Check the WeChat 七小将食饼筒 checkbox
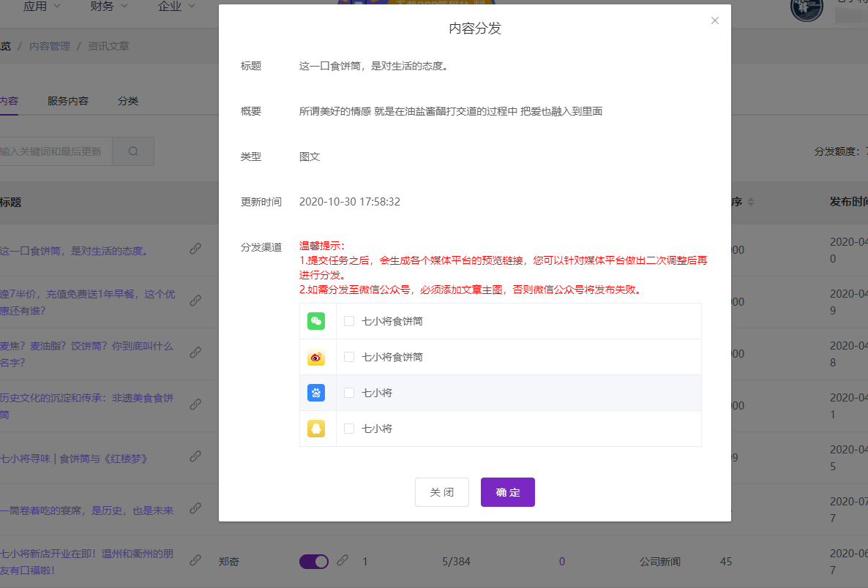868x588 pixels. tap(349, 321)
